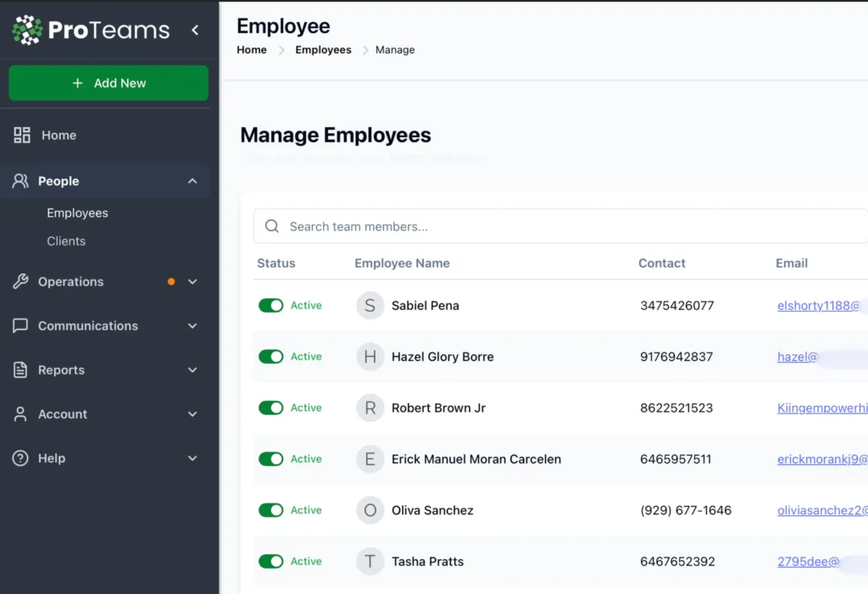Open Erick Manuel Moran Carcelen's email link

pos(820,458)
